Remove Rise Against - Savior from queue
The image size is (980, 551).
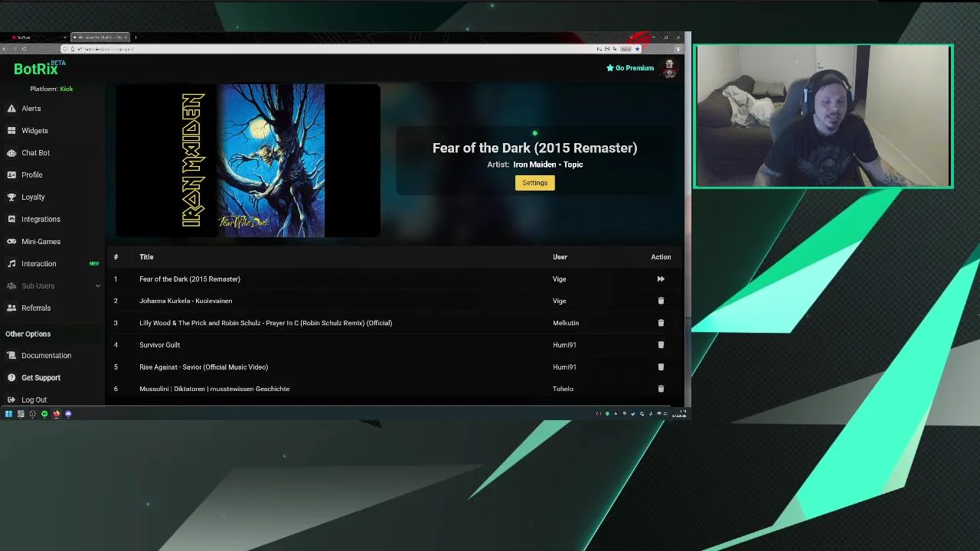661,367
